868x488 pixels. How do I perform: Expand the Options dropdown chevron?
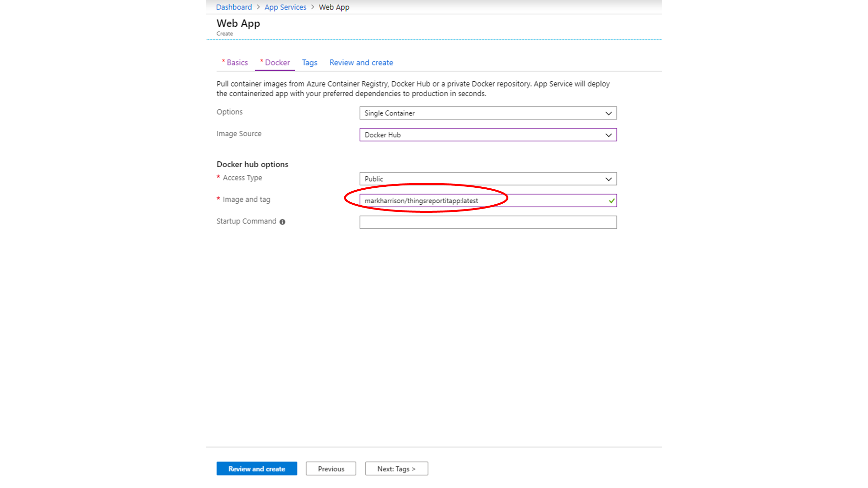point(608,114)
